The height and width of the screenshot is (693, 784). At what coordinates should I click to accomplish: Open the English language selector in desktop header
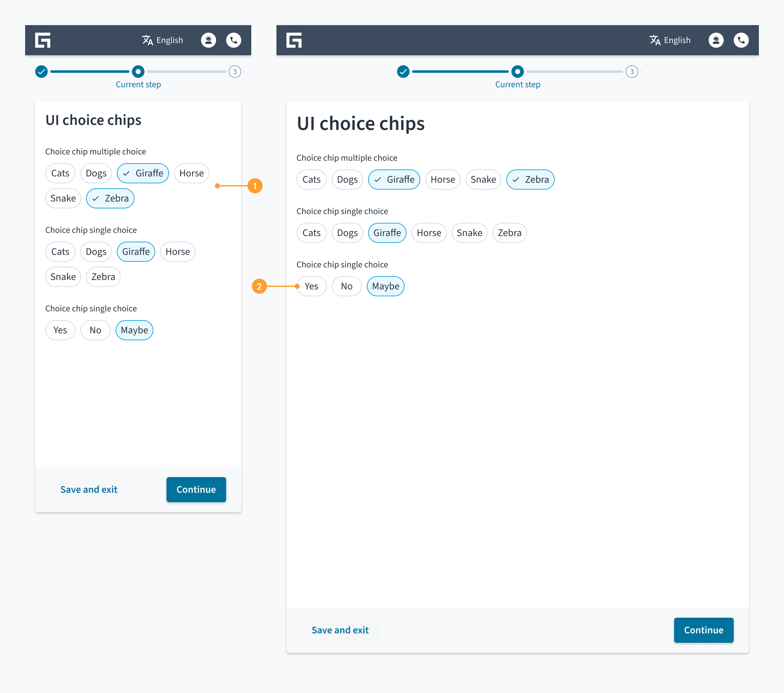670,40
